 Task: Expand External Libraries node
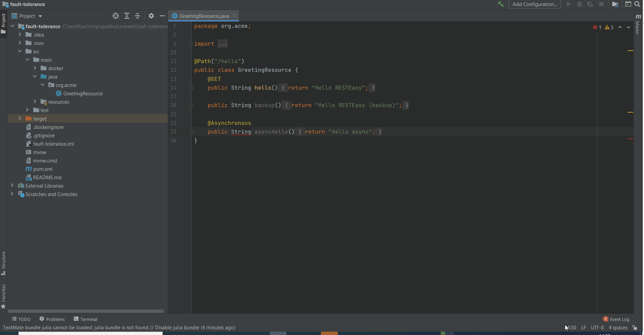pyautogui.click(x=12, y=186)
